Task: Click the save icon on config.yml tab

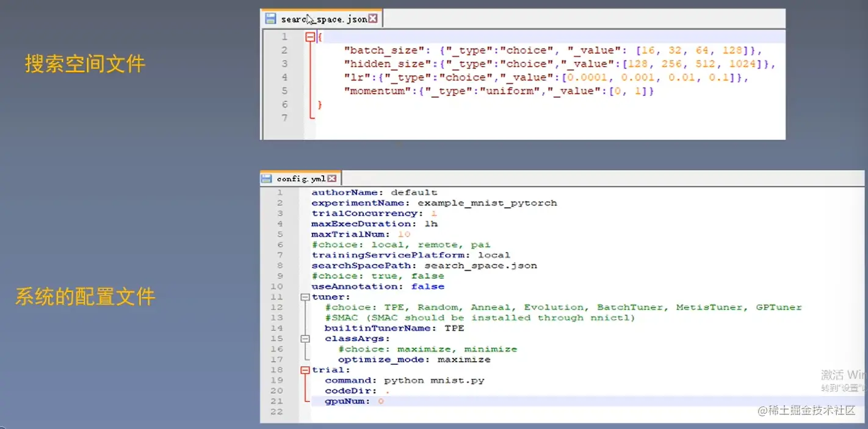Action: pyautogui.click(x=266, y=178)
